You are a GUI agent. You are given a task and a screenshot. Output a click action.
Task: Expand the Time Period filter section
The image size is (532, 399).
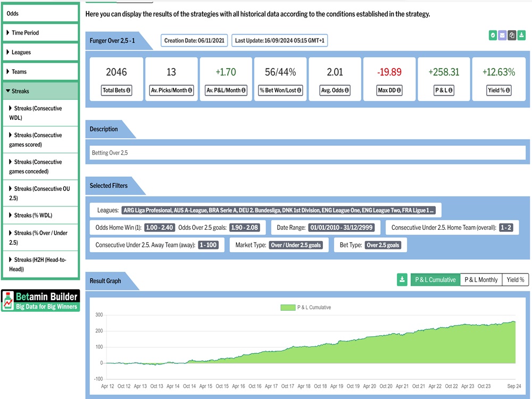(40, 33)
